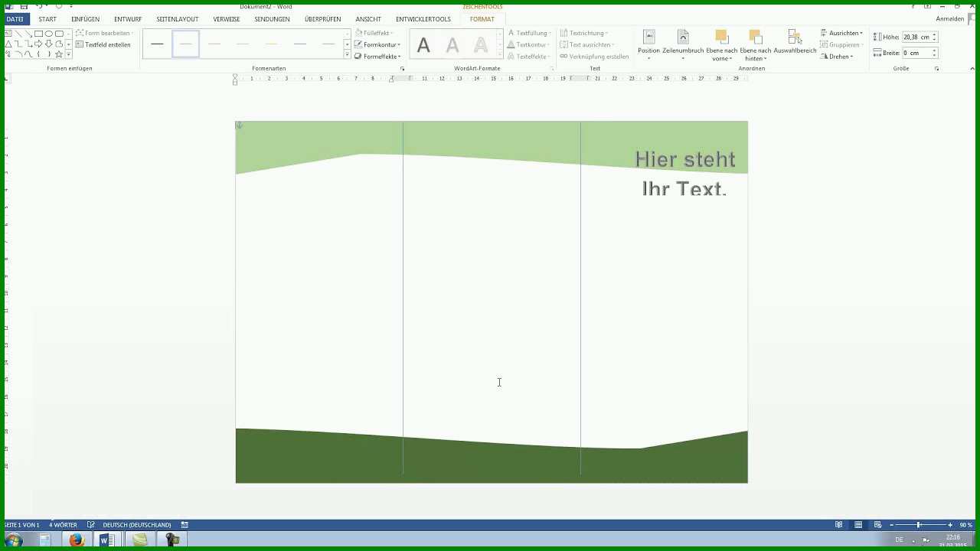Expand the shapes gallery more arrow
The image size is (980, 551).
69,55
